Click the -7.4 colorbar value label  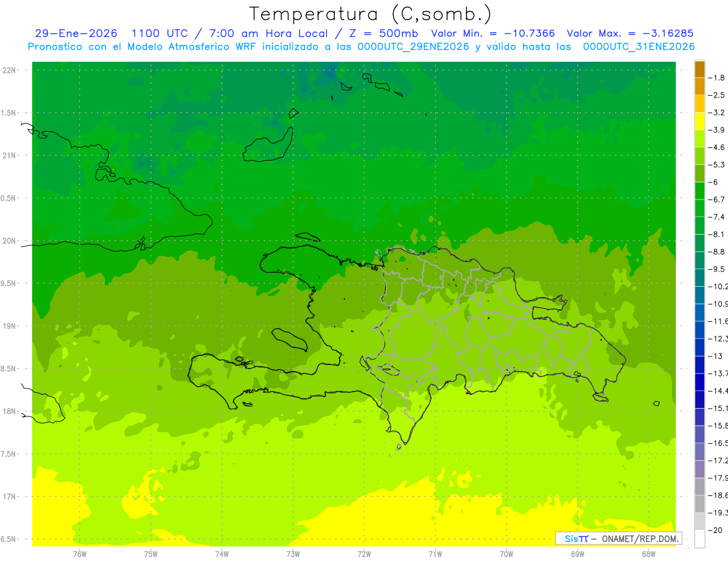pos(716,217)
